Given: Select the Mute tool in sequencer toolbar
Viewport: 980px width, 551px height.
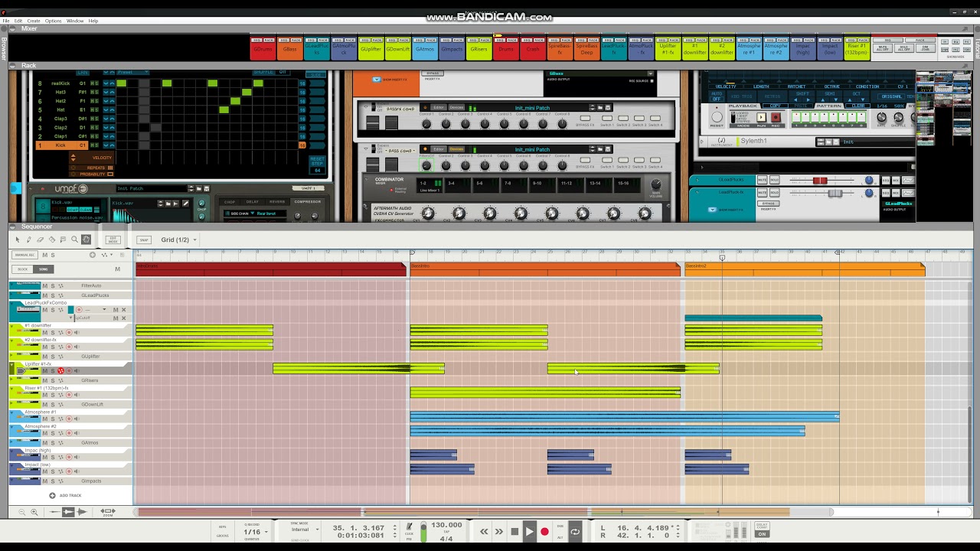Looking at the screenshot, I should 64,240.
